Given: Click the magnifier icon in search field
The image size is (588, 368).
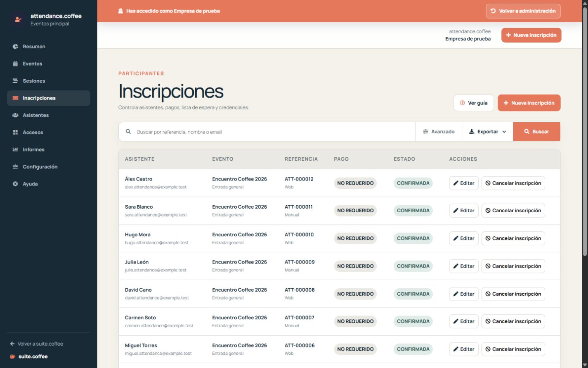Looking at the screenshot, I should click(128, 132).
